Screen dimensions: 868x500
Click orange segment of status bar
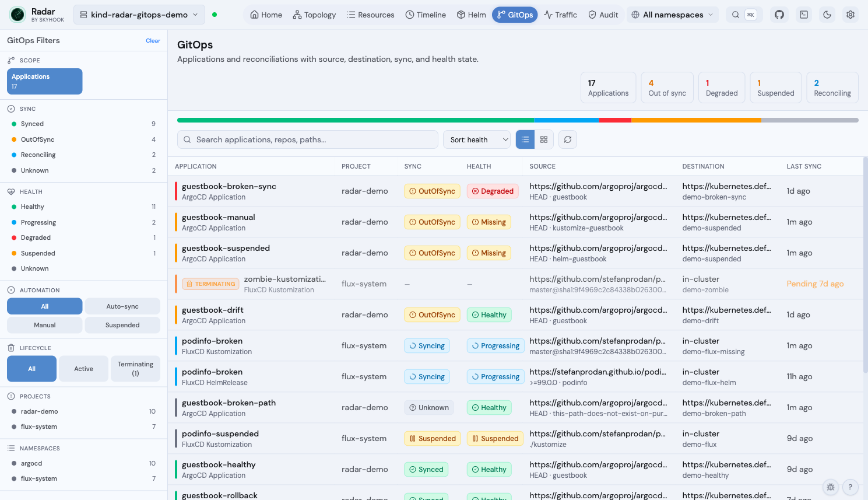point(696,120)
